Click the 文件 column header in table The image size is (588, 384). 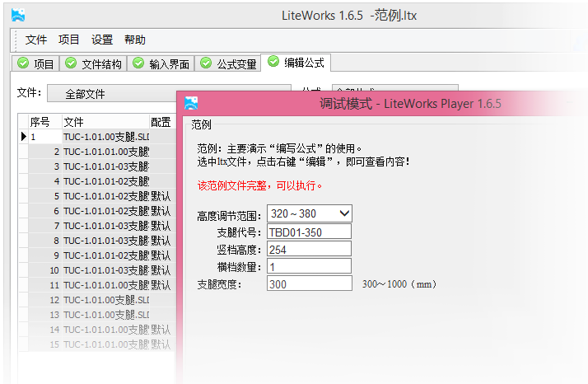(x=105, y=122)
